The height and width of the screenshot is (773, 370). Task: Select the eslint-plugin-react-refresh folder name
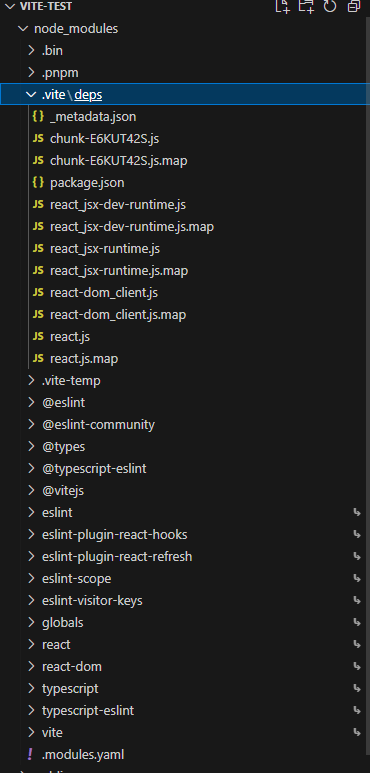tap(117, 557)
